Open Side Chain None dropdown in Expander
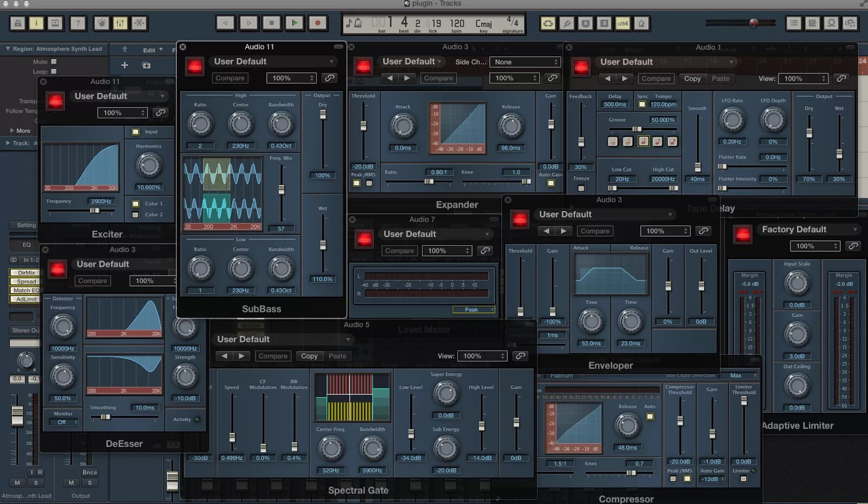868x504 pixels. point(525,62)
